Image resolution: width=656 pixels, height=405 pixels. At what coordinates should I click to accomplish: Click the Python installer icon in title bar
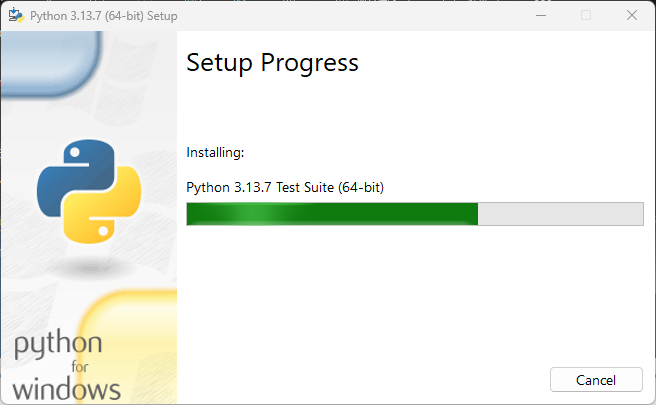point(16,15)
